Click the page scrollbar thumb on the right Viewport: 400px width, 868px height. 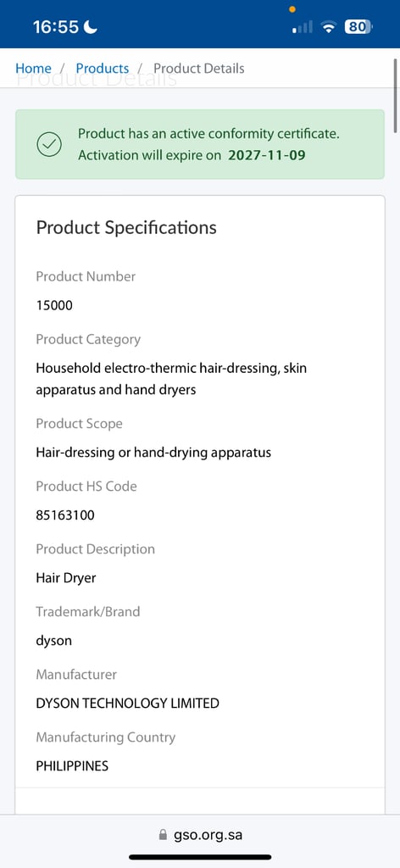click(396, 94)
